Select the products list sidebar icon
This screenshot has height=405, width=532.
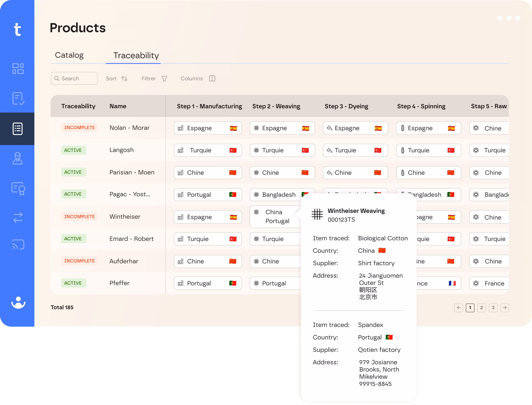18,129
